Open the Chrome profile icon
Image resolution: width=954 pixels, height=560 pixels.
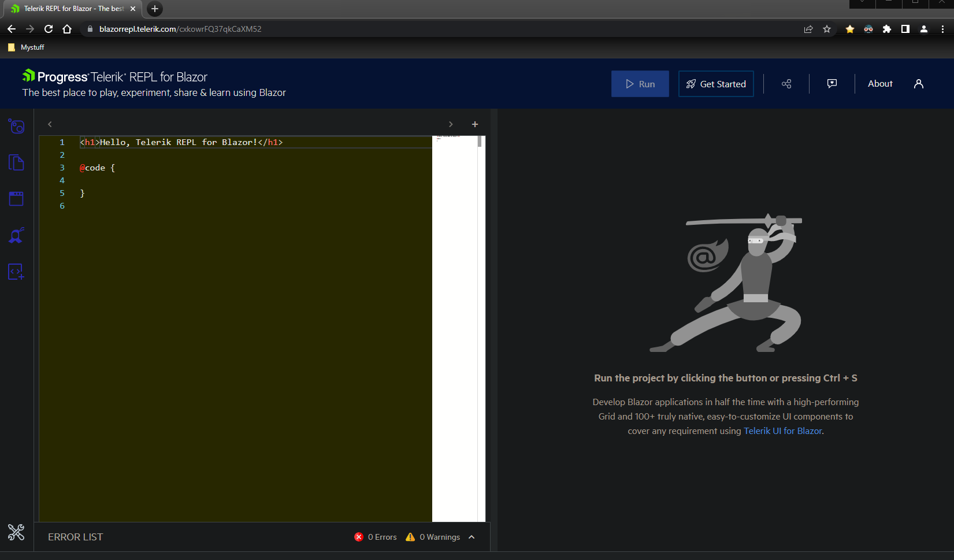click(924, 29)
